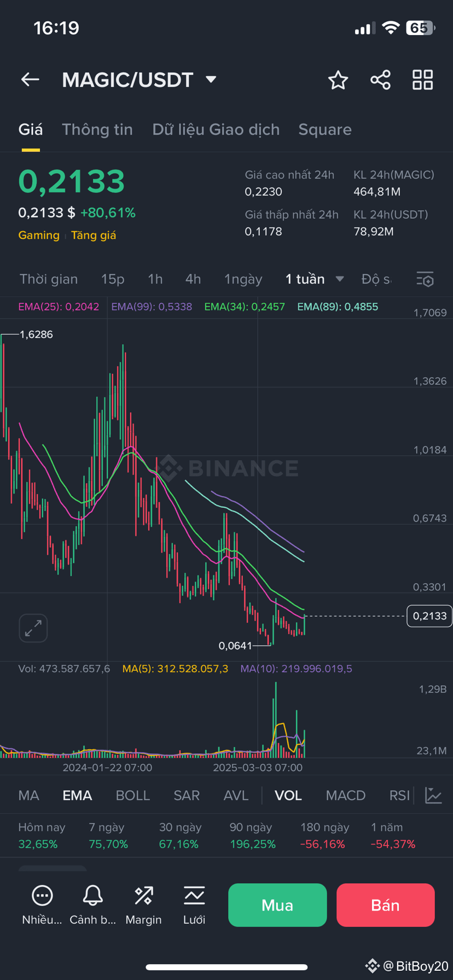The height and width of the screenshot is (980, 453).
Task: Open the indicator chart icon after RSI
Action: pos(433,795)
